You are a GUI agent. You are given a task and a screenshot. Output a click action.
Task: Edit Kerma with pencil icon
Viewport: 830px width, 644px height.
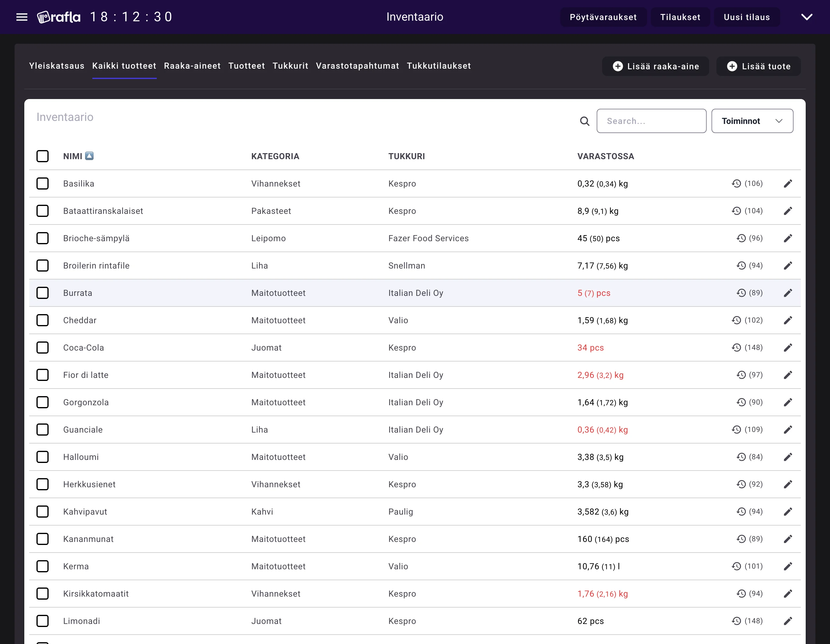[788, 567]
